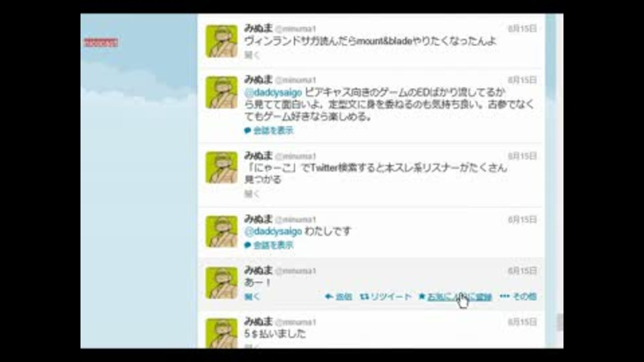This screenshot has width=644, height=362.
Task: Expand the ヴィンランドサガ tweet with 開く
Action: click(x=252, y=54)
